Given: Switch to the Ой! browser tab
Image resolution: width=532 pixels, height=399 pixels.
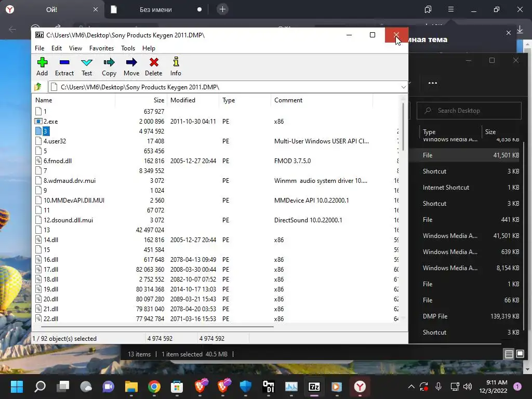Looking at the screenshot, I should tap(52, 9).
